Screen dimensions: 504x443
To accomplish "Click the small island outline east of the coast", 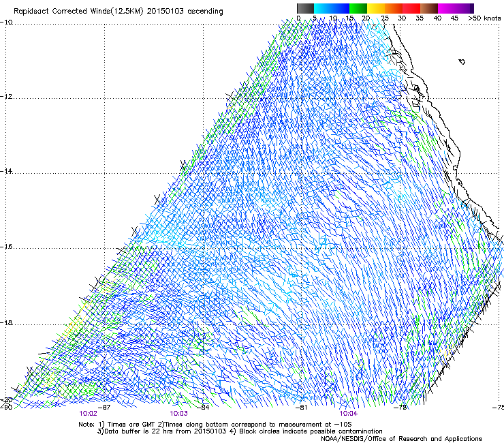I will 462,61.
